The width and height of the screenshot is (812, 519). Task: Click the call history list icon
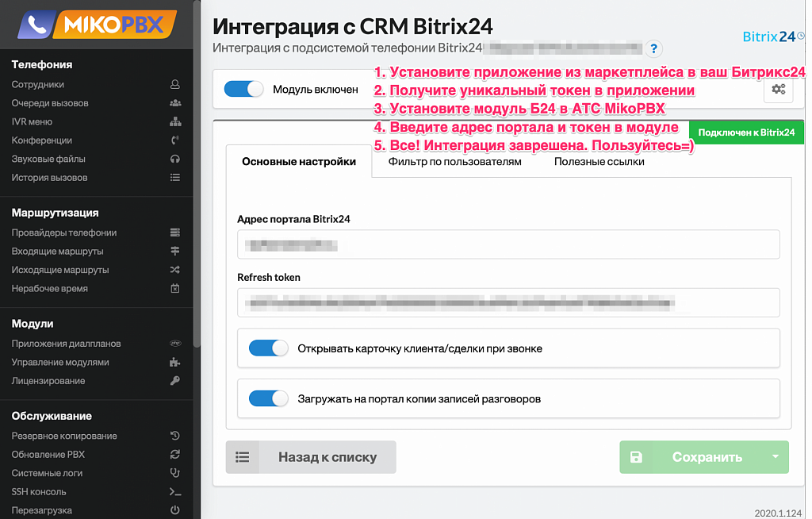175,177
